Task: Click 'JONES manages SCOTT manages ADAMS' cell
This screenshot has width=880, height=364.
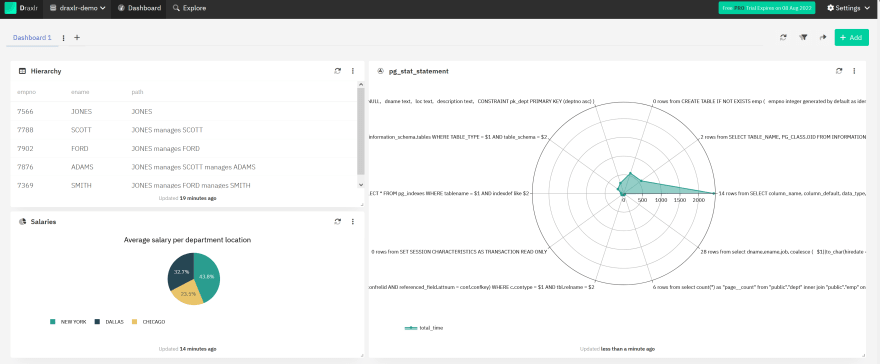Action: [x=193, y=167]
